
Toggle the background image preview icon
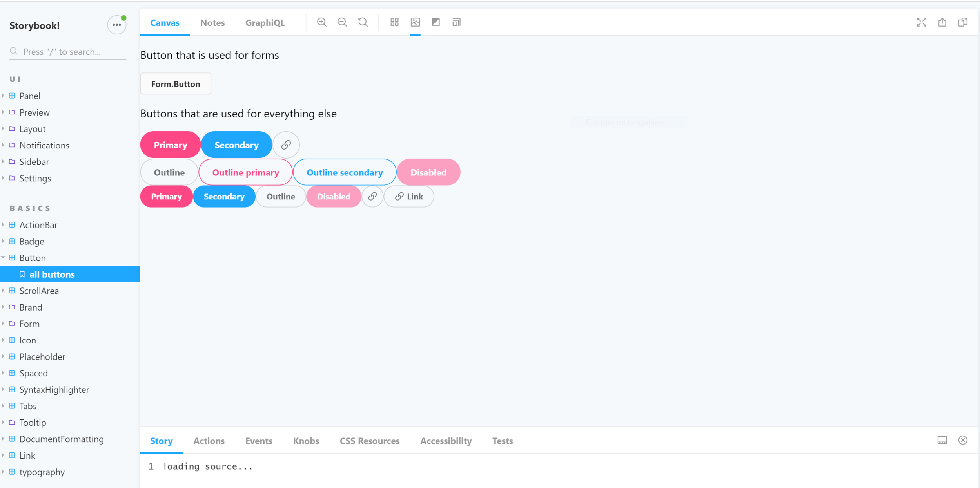[415, 22]
